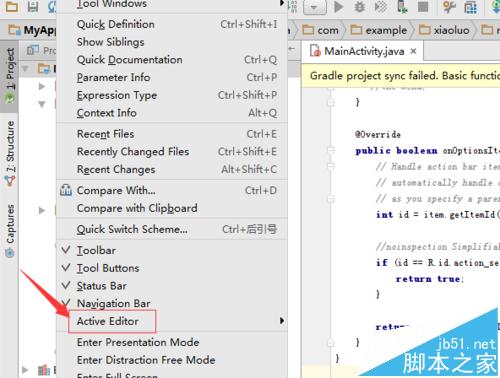Click the Compare With menu entry icon
Screen dimensions: 500x378
point(66,191)
